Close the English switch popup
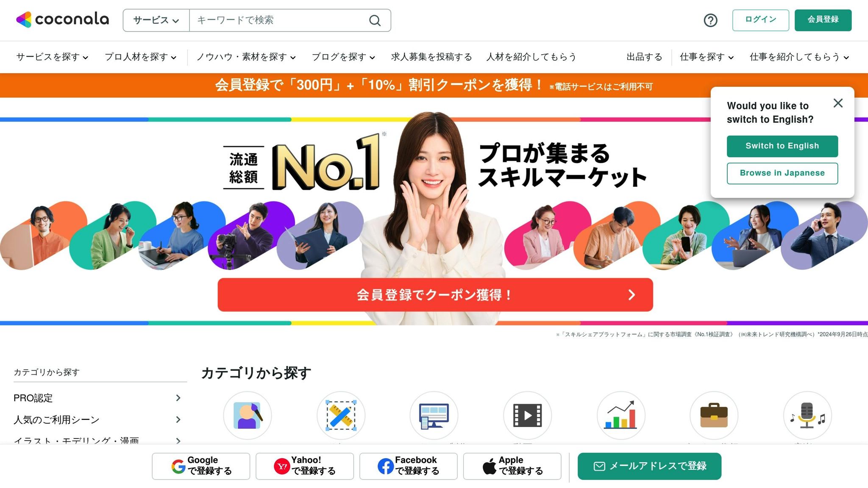The width and height of the screenshot is (868, 488). coord(838,103)
